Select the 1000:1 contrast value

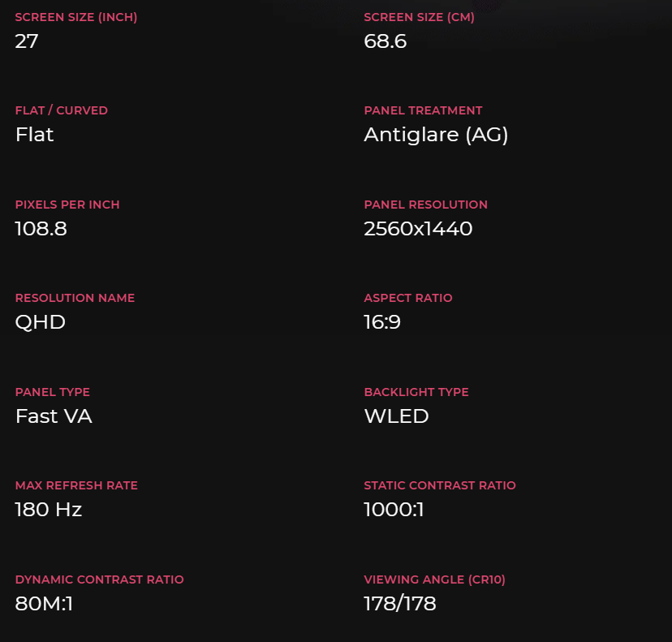pos(394,510)
